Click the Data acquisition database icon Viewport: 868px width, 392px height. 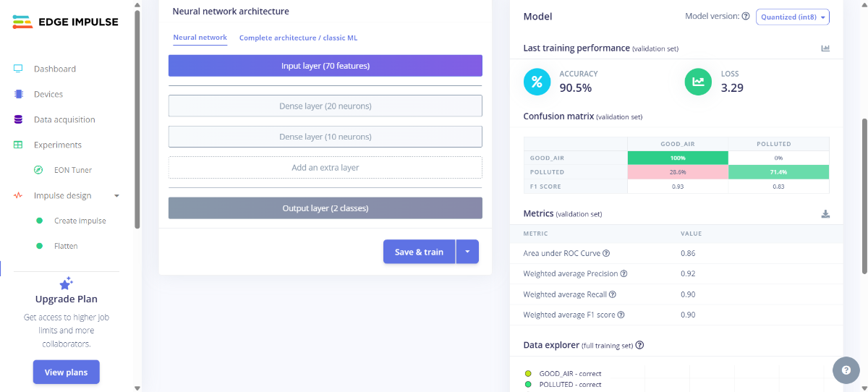pyautogui.click(x=19, y=119)
